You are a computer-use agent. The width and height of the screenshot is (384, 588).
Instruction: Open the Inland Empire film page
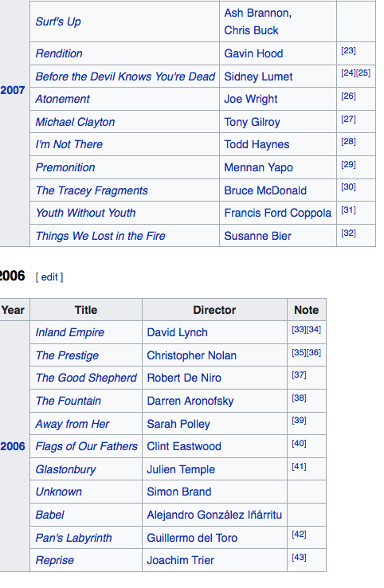(x=70, y=332)
